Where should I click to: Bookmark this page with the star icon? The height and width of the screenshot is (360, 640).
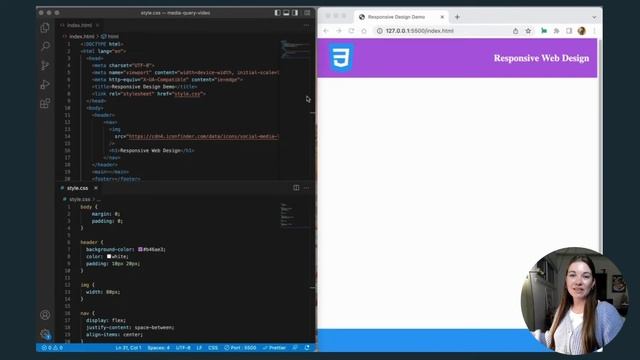click(x=528, y=31)
